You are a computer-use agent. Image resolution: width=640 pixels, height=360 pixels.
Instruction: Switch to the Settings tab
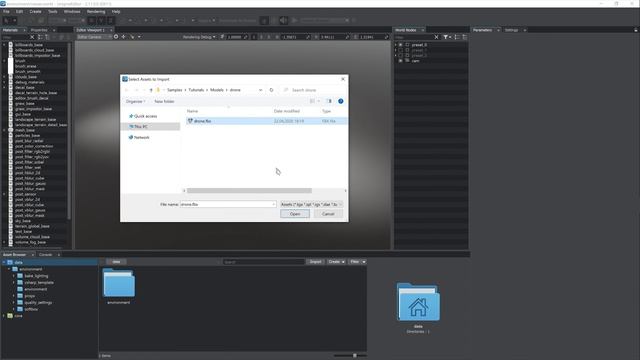[x=511, y=30]
